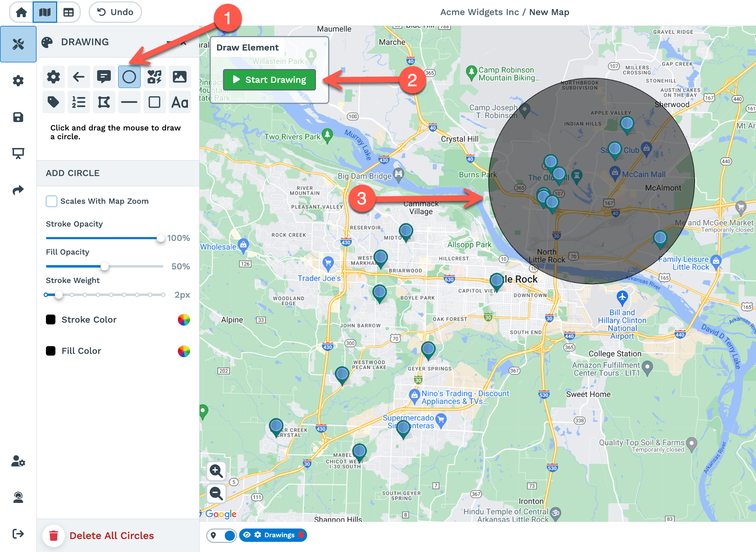The width and height of the screenshot is (756, 552).
Task: Hide Drawings layer with eye icon
Action: [x=247, y=535]
